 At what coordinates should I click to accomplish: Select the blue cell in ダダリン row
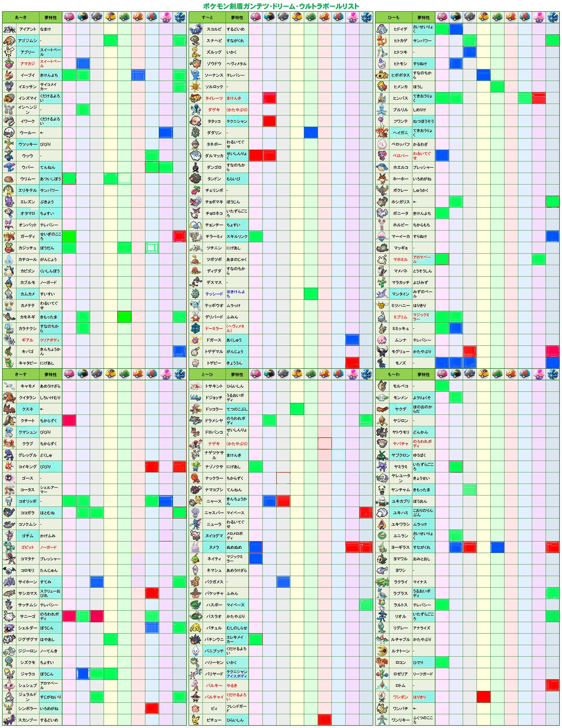[311, 133]
